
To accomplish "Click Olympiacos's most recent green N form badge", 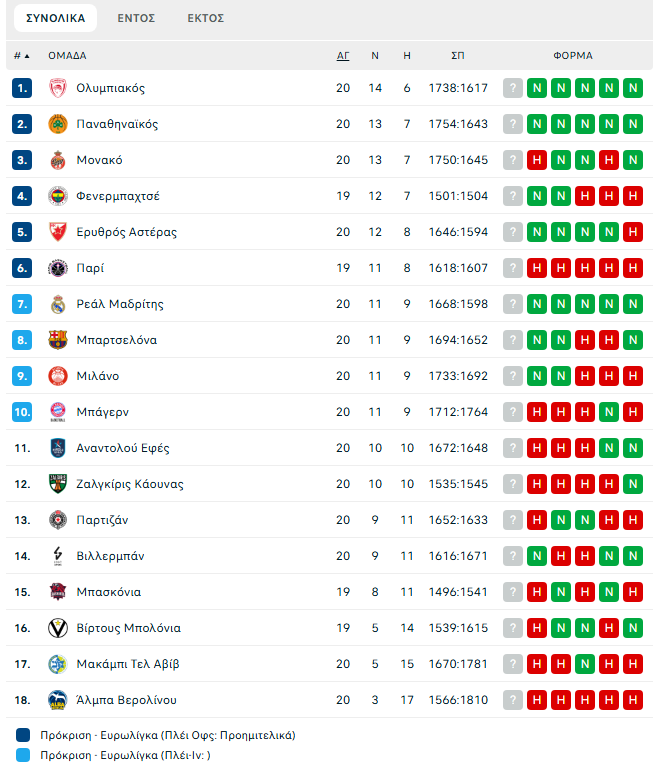I will [537, 88].
